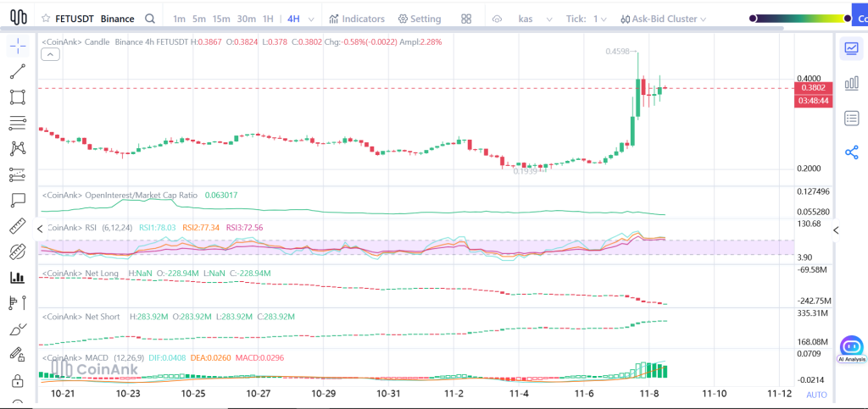Open the AI Analysis assistant
Screen dimensions: 868x409
tap(851, 347)
